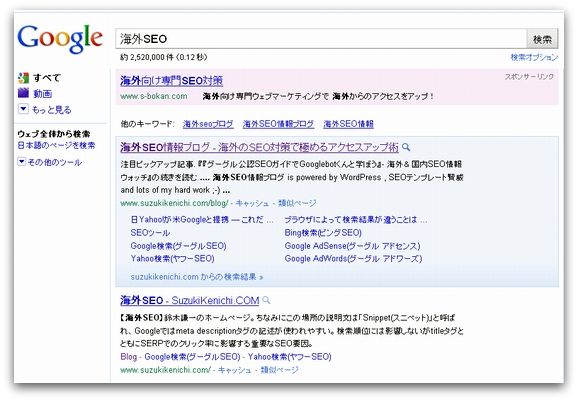
Task: Open もっと見る menu item
Action: coord(51,109)
